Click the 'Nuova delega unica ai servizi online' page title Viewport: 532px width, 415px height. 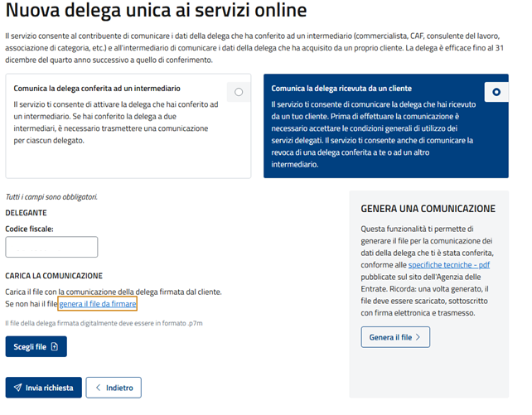pyautogui.click(x=156, y=12)
